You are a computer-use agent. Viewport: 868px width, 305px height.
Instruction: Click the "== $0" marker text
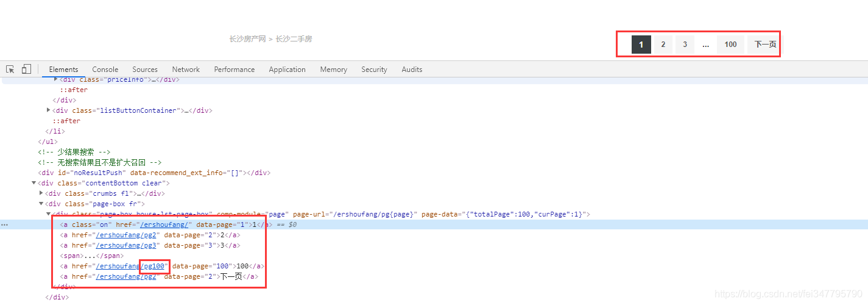286,224
